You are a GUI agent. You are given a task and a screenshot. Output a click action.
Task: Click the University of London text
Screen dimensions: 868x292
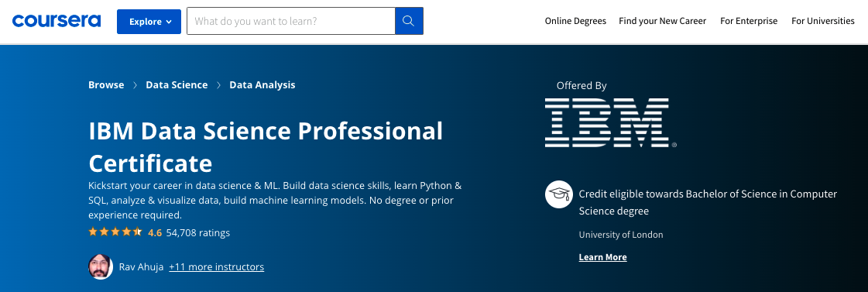621,235
